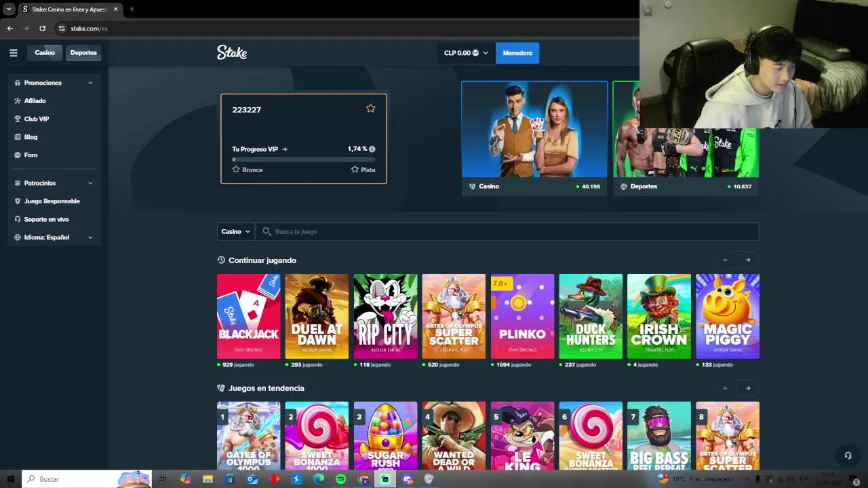Click the Monedero button
Viewport: 868px width, 488px height.
pyautogui.click(x=517, y=53)
